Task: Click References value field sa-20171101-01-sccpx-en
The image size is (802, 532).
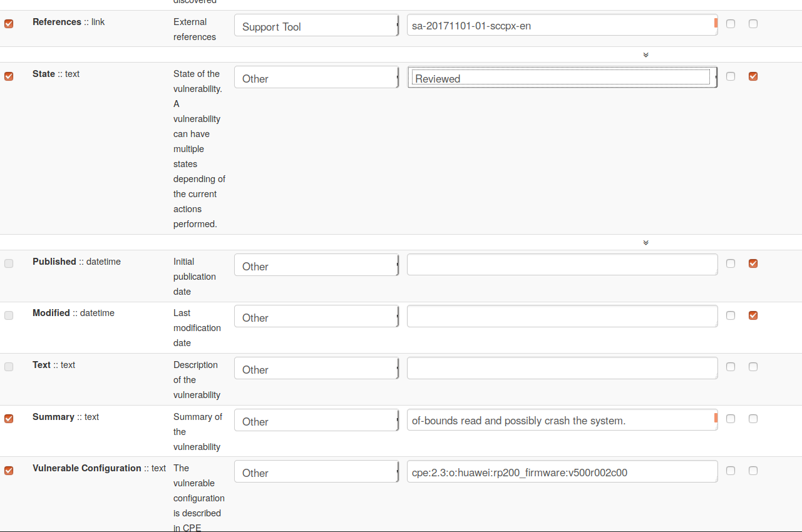Action: [x=562, y=26]
